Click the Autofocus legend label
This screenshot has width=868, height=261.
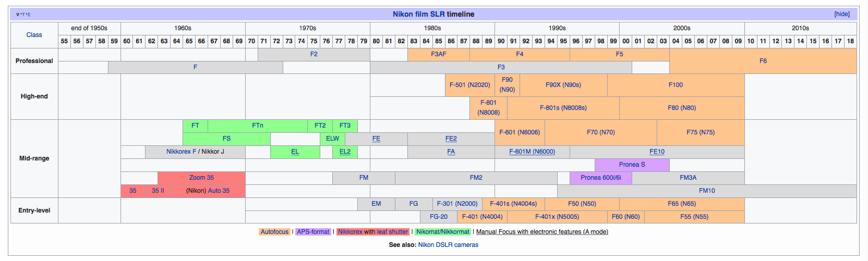coord(274,232)
